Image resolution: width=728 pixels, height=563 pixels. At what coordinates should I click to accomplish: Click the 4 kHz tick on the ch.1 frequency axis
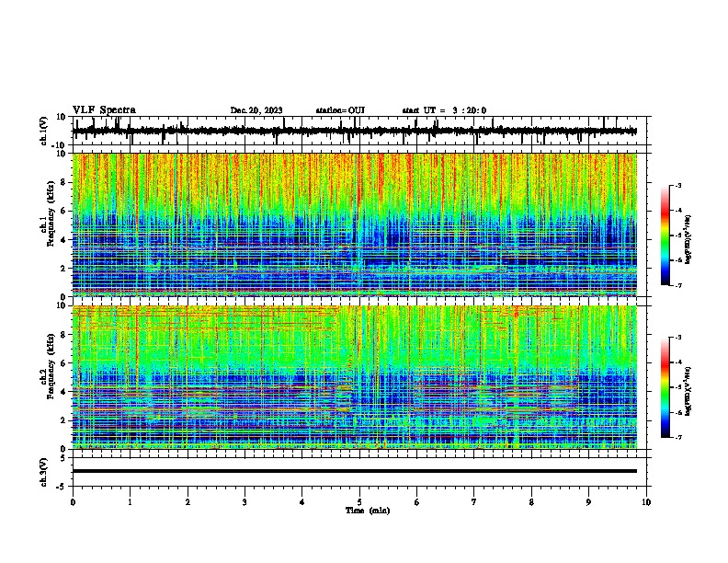(x=63, y=240)
